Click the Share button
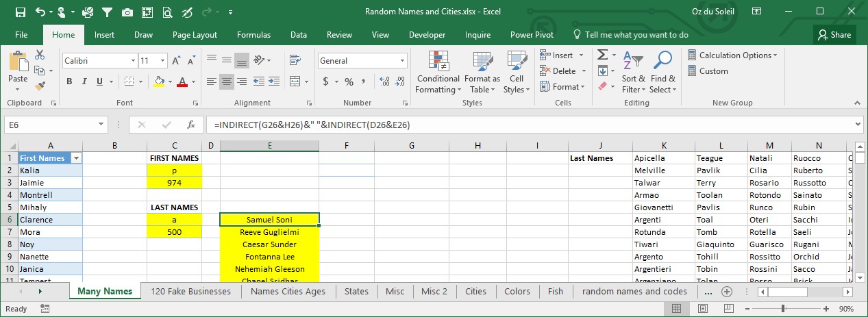Image resolution: width=868 pixels, height=317 pixels. point(834,35)
